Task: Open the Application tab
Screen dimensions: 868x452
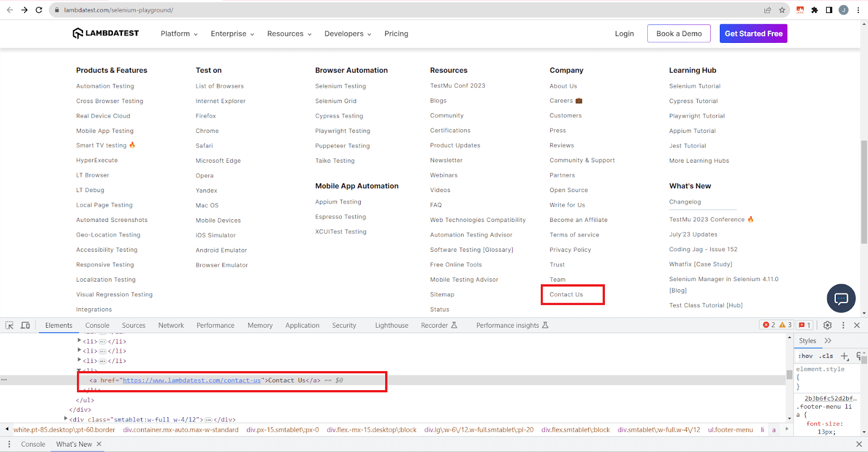Action: 302,326
